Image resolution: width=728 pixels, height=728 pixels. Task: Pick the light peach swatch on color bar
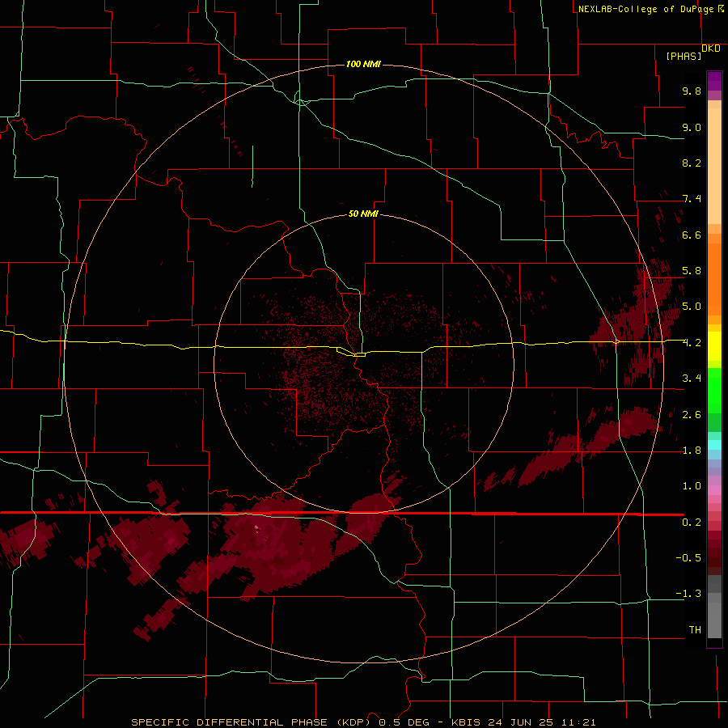(x=714, y=166)
